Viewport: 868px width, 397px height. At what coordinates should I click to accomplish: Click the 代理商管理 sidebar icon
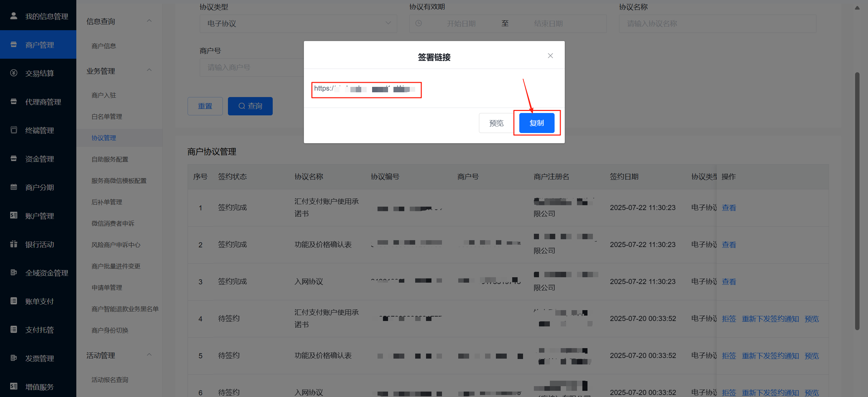pos(14,101)
